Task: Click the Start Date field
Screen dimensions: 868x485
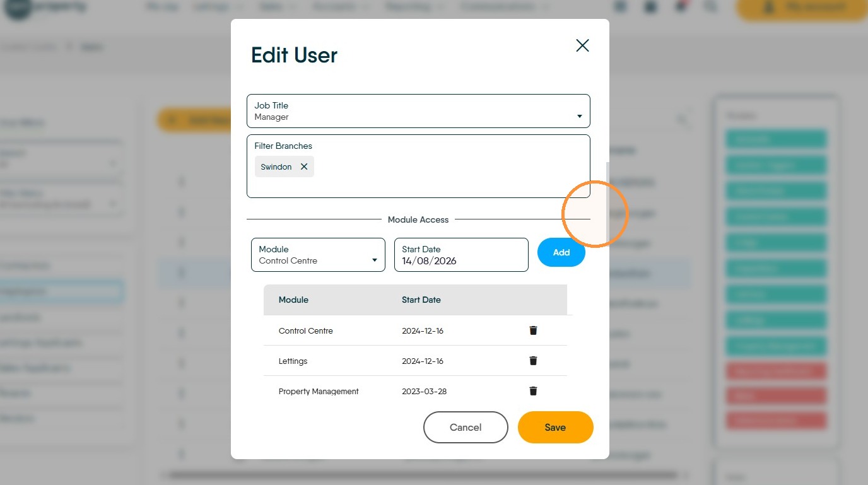Action: [461, 255]
